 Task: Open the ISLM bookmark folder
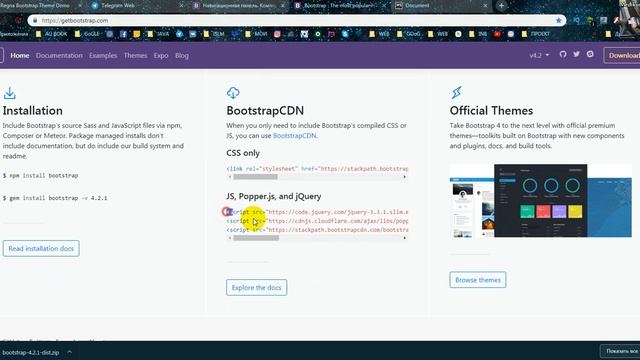pyautogui.click(x=214, y=34)
